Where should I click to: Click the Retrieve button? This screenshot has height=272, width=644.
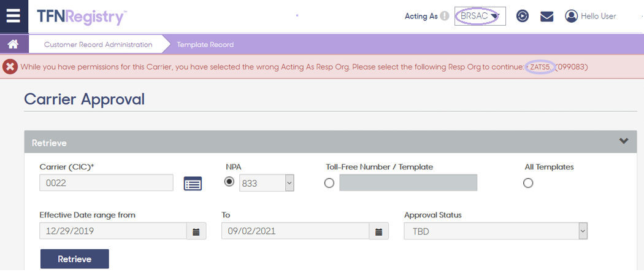[75, 259]
